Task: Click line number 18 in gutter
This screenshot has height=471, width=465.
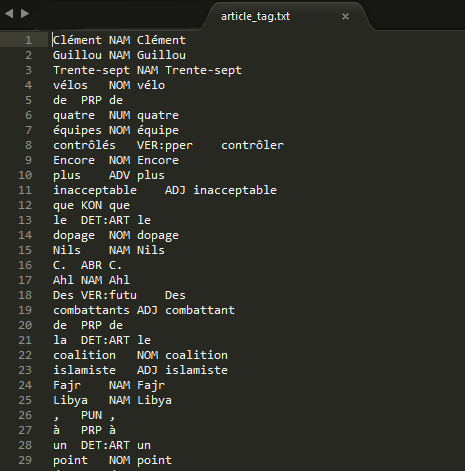Action: click(x=25, y=295)
